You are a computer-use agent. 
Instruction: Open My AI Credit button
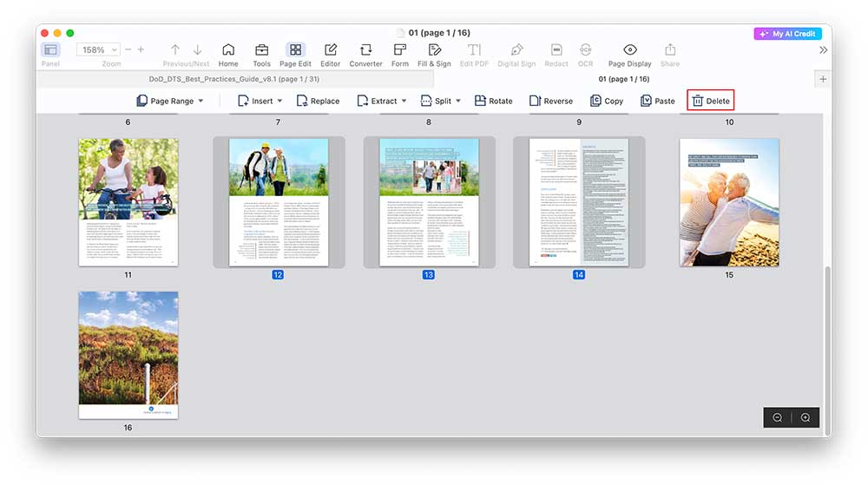click(788, 34)
